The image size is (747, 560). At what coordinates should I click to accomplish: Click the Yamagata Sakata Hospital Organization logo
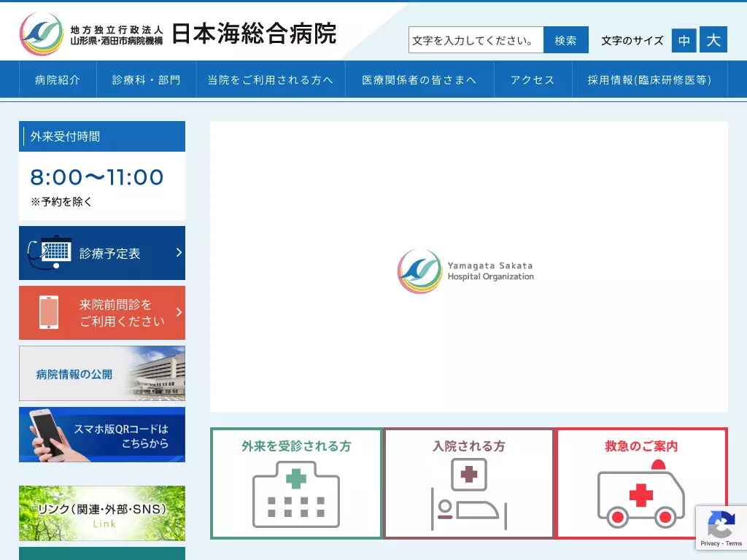[465, 271]
